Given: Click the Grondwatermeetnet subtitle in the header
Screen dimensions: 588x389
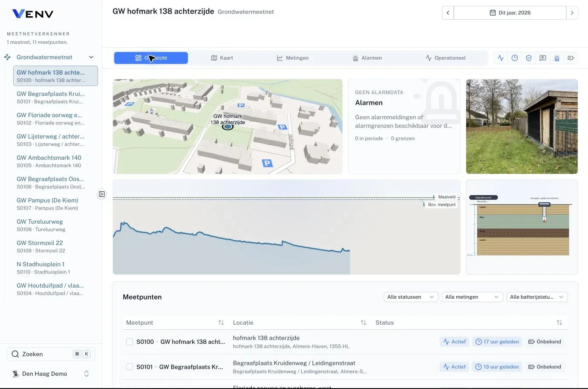Looking at the screenshot, I should (246, 12).
